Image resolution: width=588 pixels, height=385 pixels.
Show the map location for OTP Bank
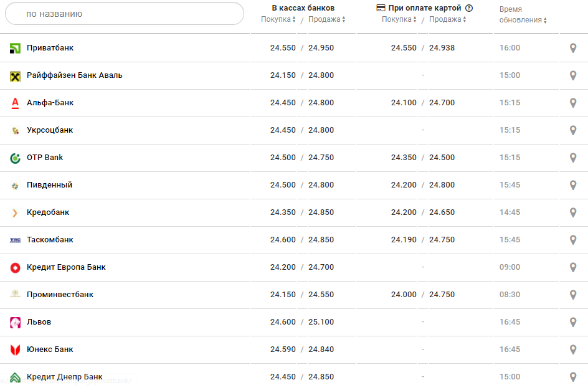[573, 158]
